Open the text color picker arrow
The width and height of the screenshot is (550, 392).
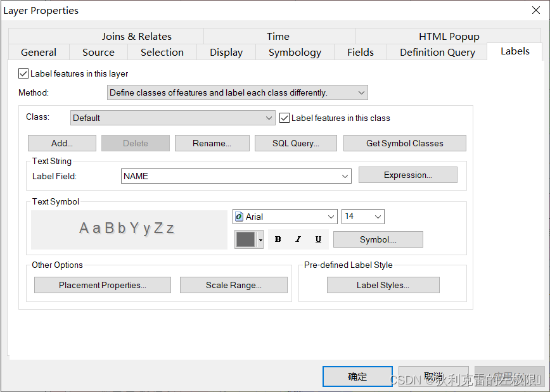coord(260,239)
